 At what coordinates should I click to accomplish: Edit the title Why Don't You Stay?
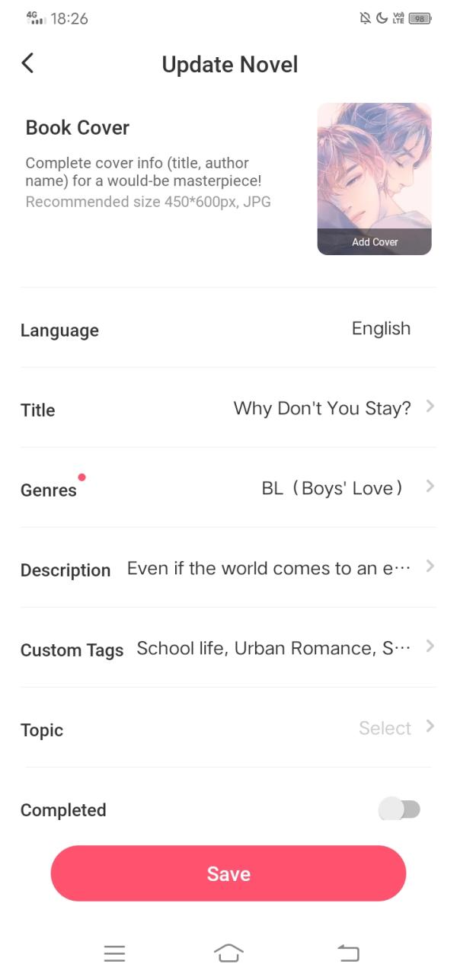(321, 409)
